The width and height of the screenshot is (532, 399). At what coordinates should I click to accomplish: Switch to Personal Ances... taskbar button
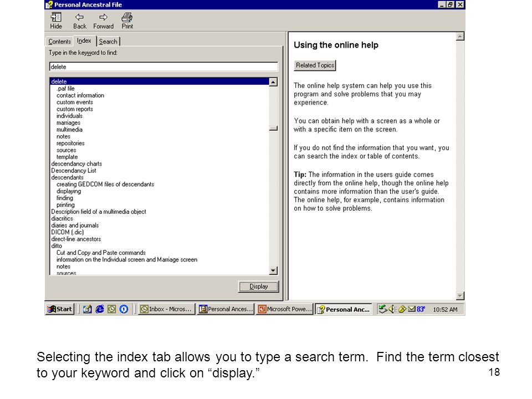click(226, 309)
